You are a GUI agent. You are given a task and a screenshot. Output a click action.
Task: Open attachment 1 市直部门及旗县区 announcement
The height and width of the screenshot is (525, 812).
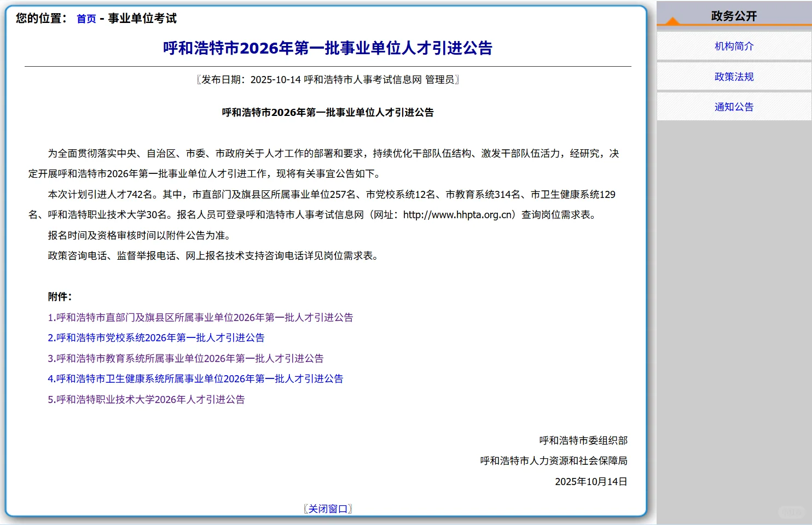pos(200,317)
